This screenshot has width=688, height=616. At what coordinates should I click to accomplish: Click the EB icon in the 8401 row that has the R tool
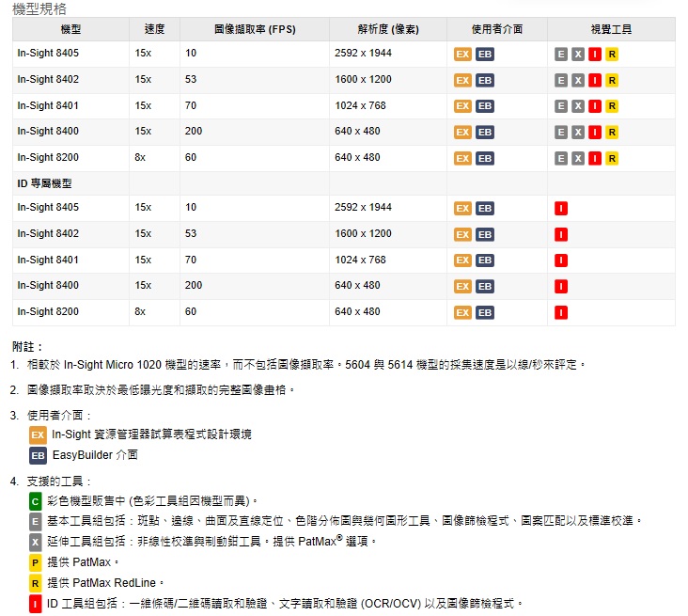point(485,106)
